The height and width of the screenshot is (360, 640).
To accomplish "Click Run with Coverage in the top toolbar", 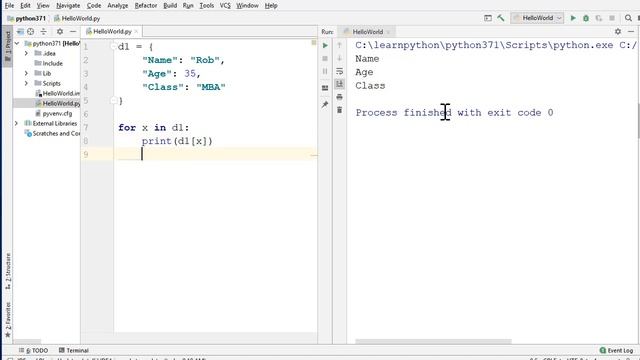I will pyautogui.click(x=599, y=18).
